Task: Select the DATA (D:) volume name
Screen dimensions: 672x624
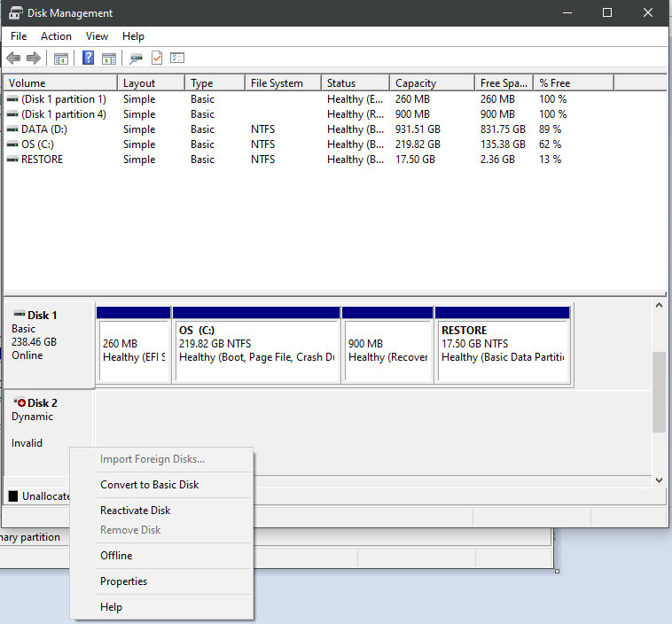Action: [x=44, y=129]
